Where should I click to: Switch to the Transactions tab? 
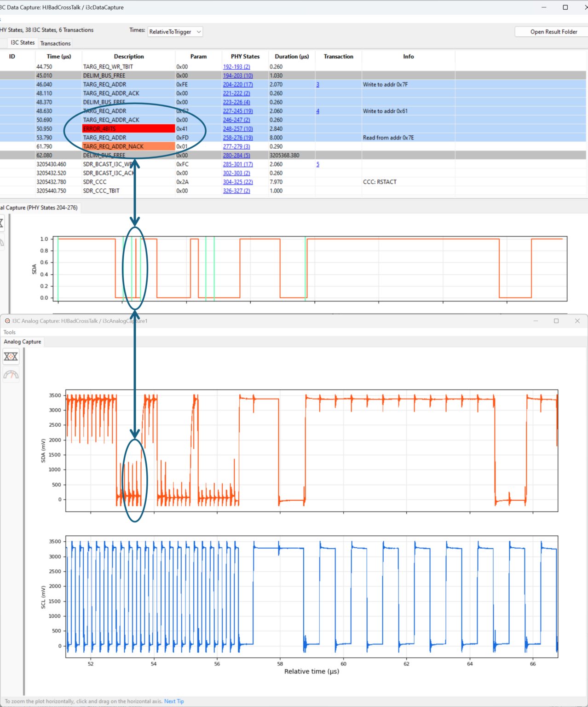[x=55, y=43]
